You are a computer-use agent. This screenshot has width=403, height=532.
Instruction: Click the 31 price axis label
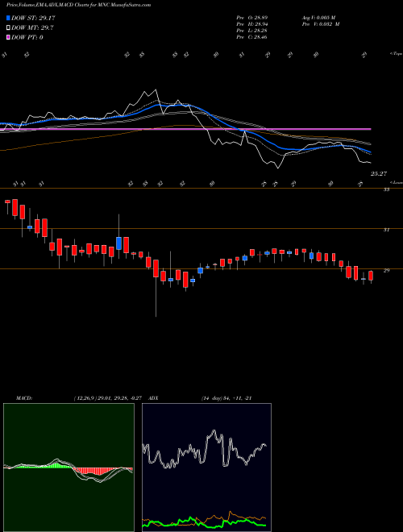(x=386, y=230)
